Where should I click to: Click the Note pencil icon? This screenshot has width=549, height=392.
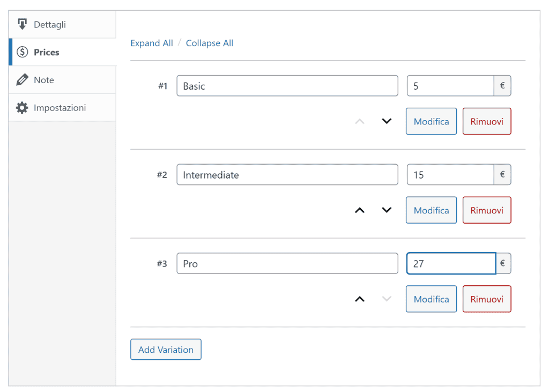[x=22, y=80]
